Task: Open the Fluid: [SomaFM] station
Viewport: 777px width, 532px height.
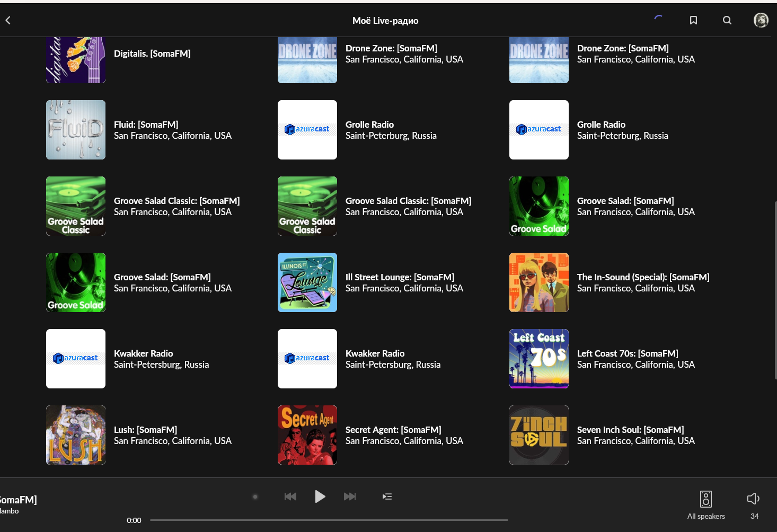Action: click(146, 125)
